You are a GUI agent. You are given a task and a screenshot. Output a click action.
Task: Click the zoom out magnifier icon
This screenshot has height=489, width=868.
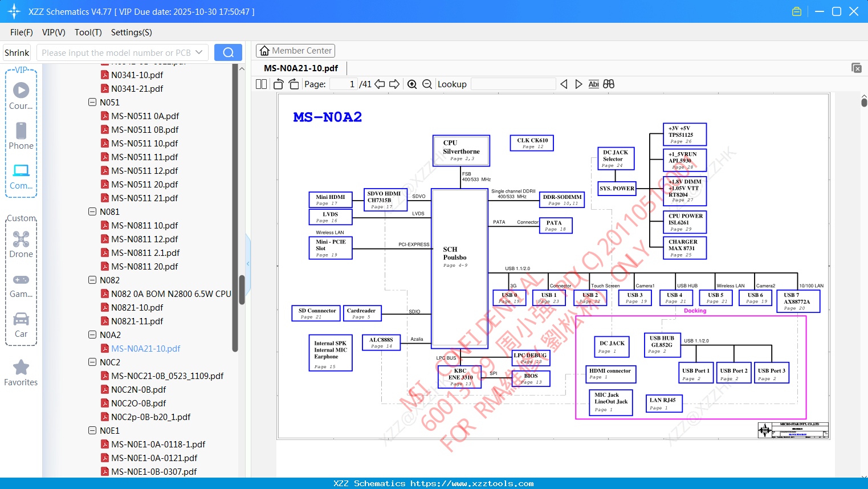click(427, 84)
